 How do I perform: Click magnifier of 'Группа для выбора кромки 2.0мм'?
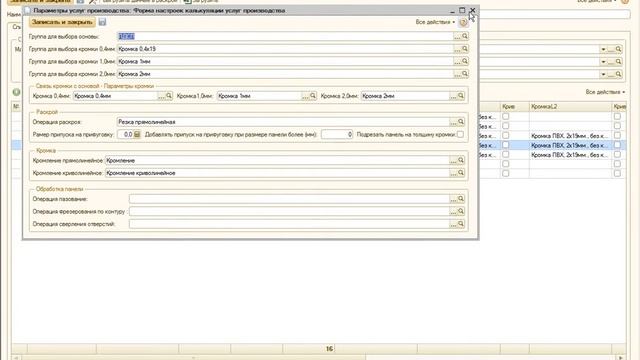pyautogui.click(x=464, y=74)
